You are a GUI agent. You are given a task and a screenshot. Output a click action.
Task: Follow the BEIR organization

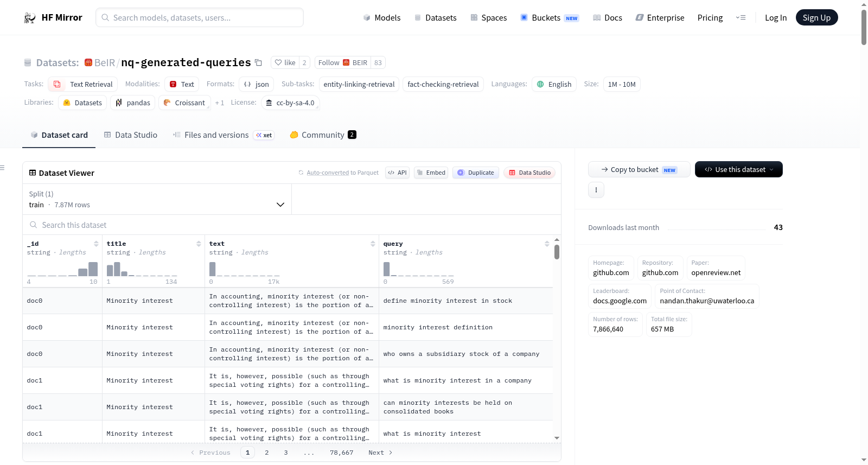[x=343, y=63]
